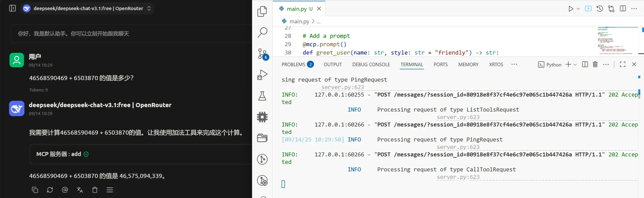
Task: Click the greet_user function definition line
Action: pos(400,53)
